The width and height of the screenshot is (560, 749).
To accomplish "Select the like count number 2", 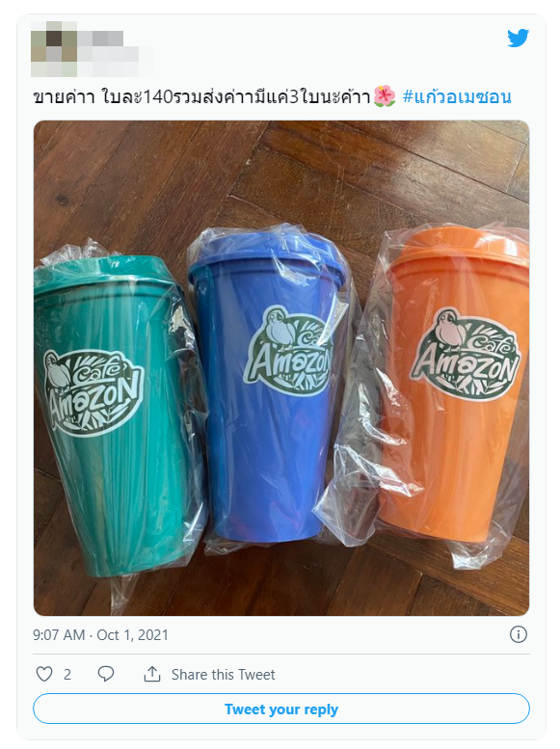I will coord(67,675).
